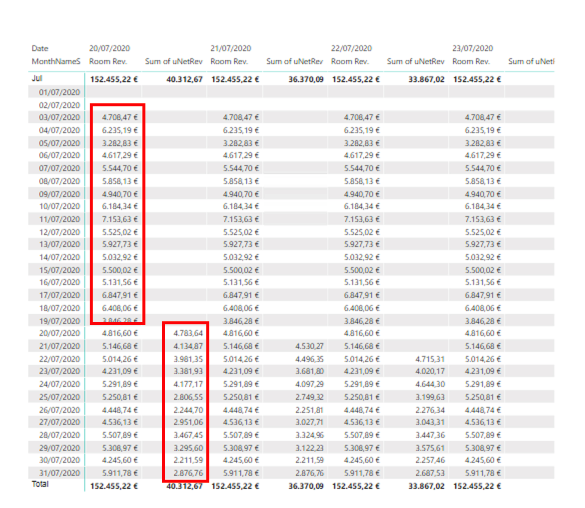Click the 3.981,35 uNetRev value

[x=188, y=359]
